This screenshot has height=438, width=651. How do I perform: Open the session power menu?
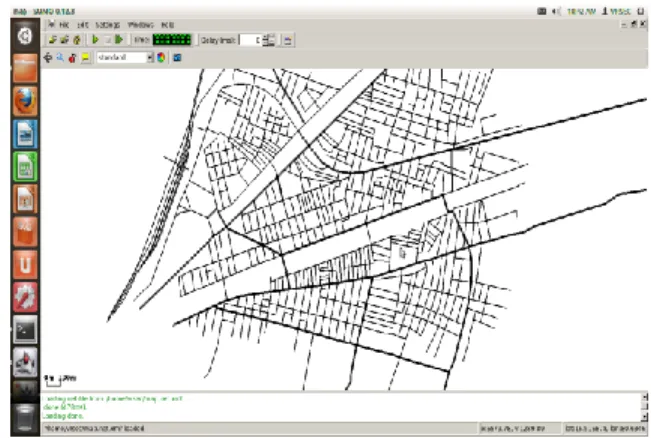[641, 11]
